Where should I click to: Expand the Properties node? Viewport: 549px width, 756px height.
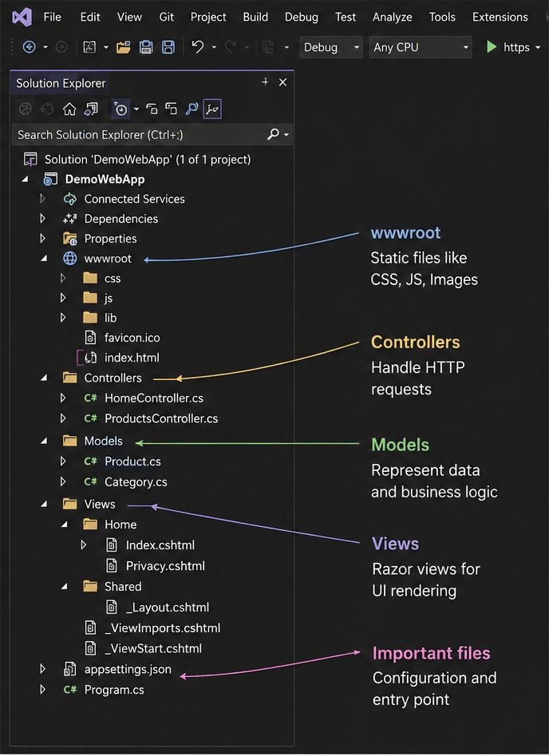[x=42, y=238]
